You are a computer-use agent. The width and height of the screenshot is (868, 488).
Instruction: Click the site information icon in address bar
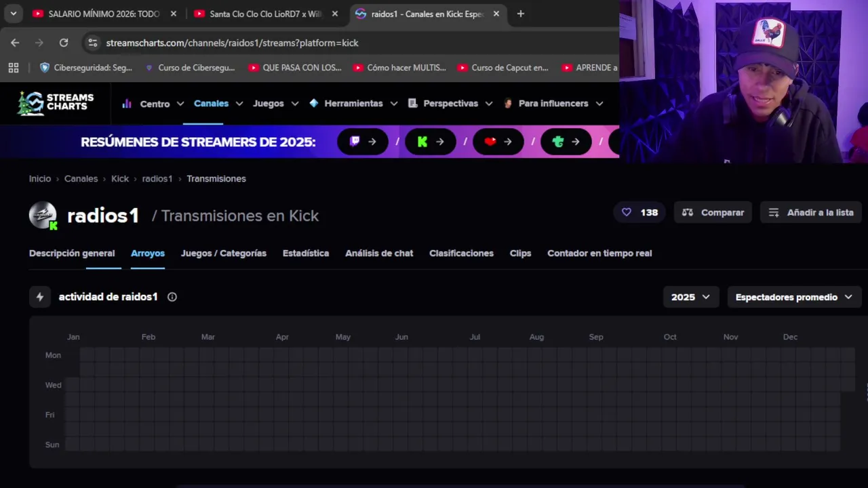pos(93,43)
